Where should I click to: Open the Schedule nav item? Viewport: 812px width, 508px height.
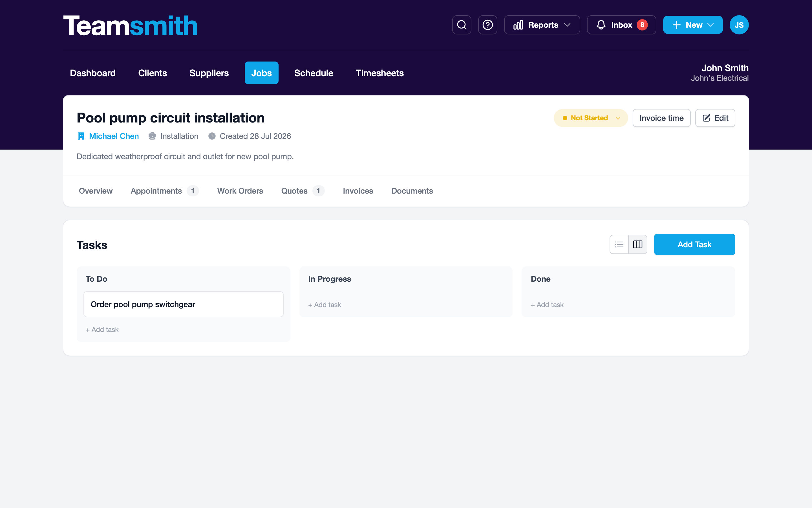tap(314, 73)
